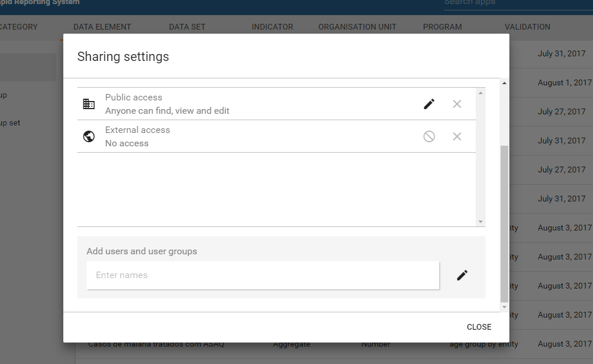Switch to the Indicator tab

point(272,27)
